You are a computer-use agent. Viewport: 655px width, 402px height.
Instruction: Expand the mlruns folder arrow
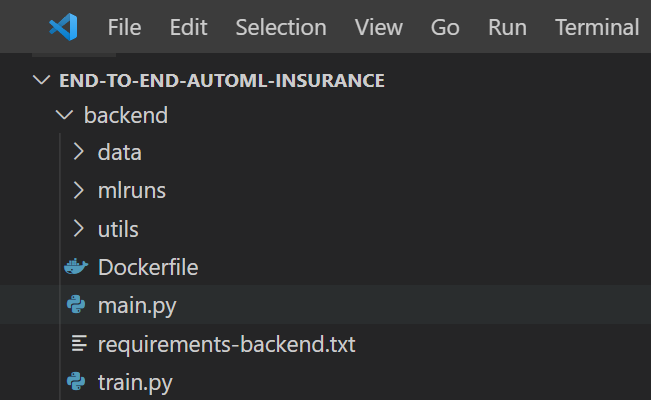[78, 191]
